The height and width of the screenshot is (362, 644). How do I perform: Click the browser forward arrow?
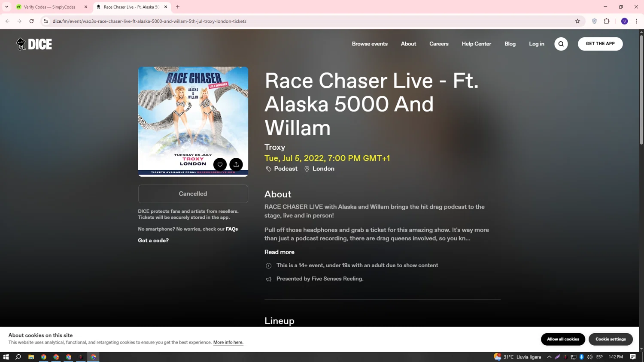(x=19, y=21)
